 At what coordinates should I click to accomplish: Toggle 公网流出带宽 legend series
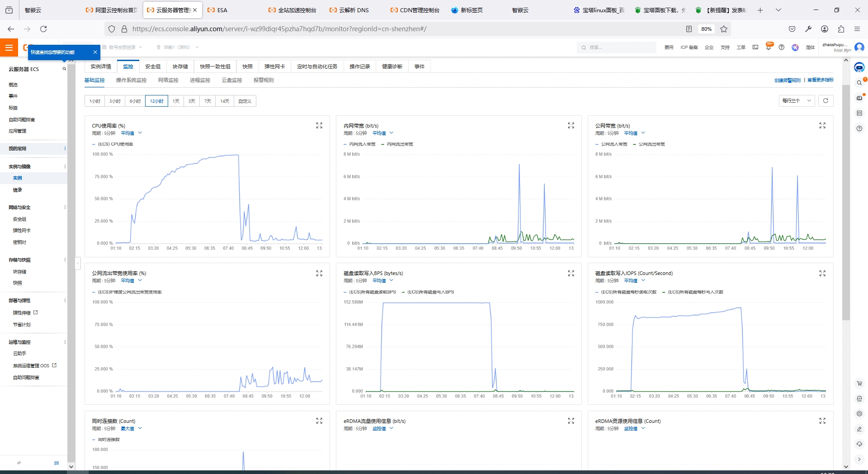(x=649, y=144)
